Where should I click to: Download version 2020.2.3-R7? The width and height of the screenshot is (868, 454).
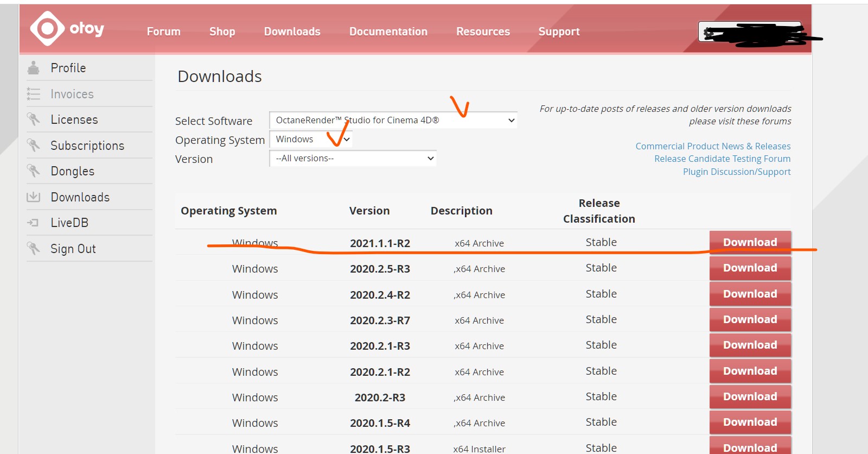(x=750, y=319)
